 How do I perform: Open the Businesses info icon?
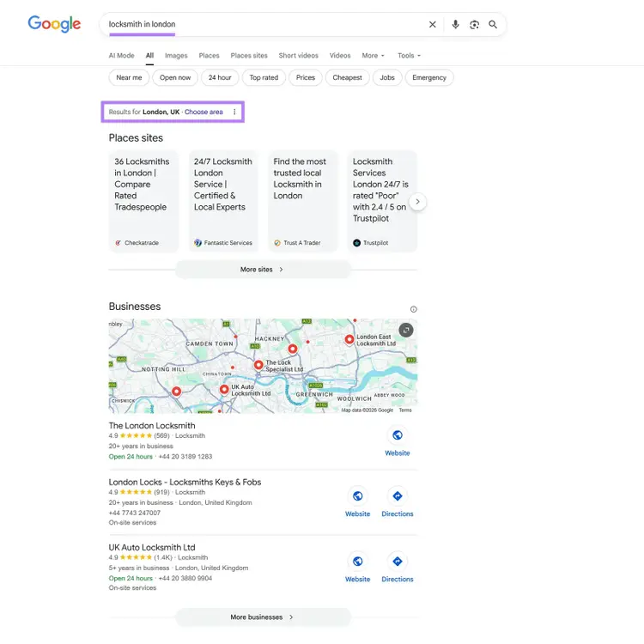coord(413,309)
